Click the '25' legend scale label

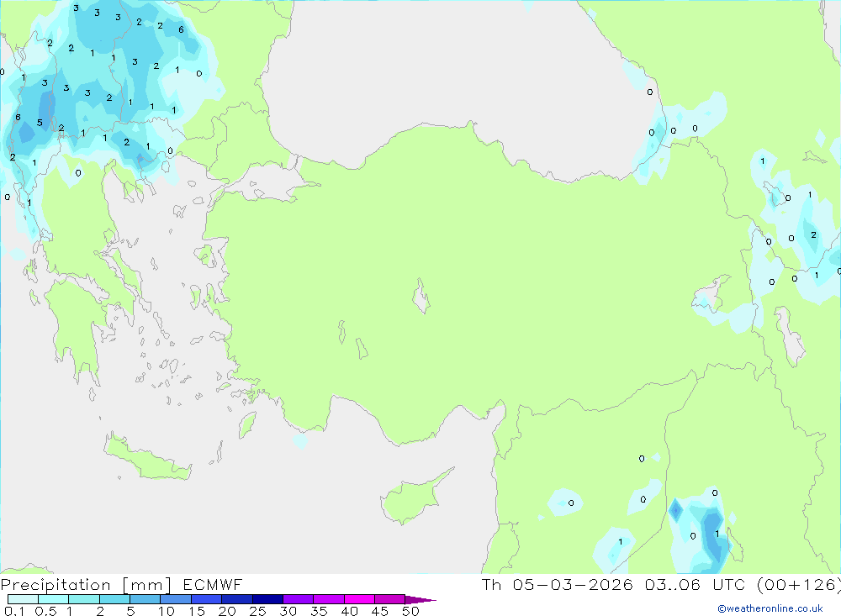coord(258,611)
